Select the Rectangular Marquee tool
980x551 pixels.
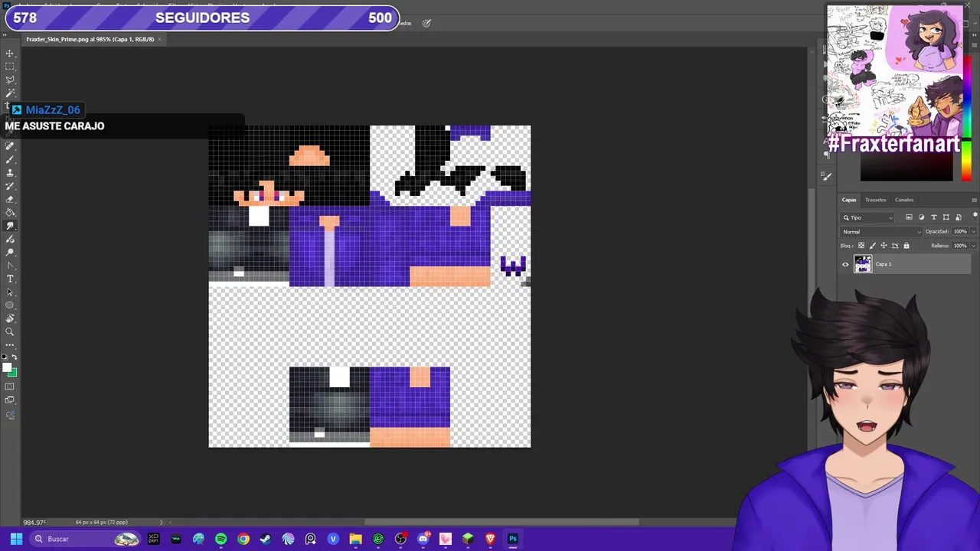(x=10, y=67)
